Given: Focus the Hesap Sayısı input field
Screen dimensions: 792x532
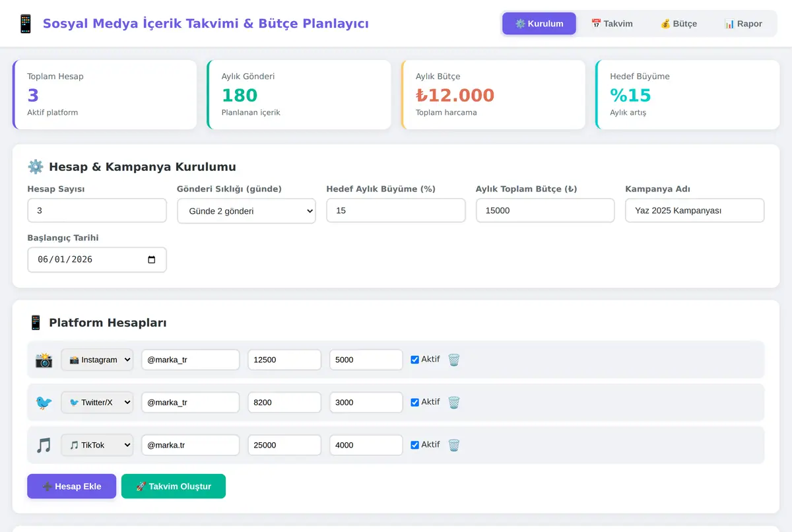Looking at the screenshot, I should 97,211.
